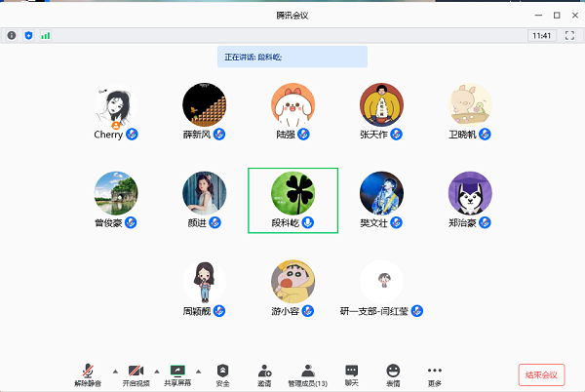Image resolution: width=585 pixels, height=392 pixels.
Task: Click the 正在讲话 speaker banner
Action: click(292, 58)
